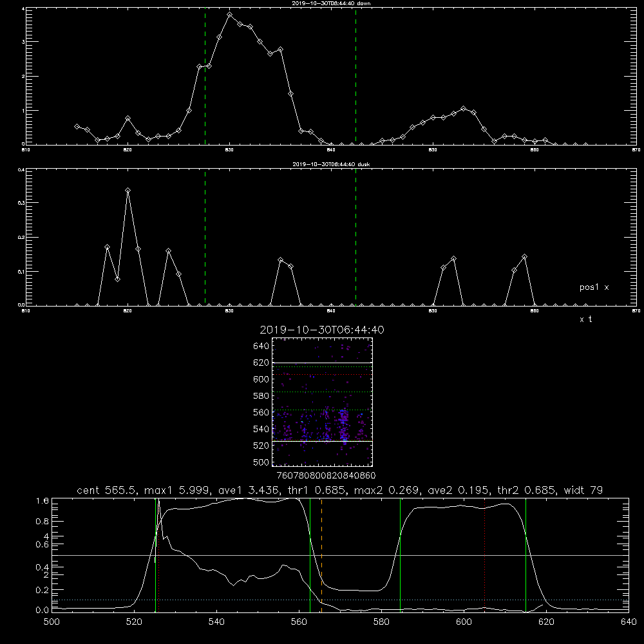Click the tallest peak diamond in the dusk plot
The image size is (644, 644).
(x=128, y=190)
